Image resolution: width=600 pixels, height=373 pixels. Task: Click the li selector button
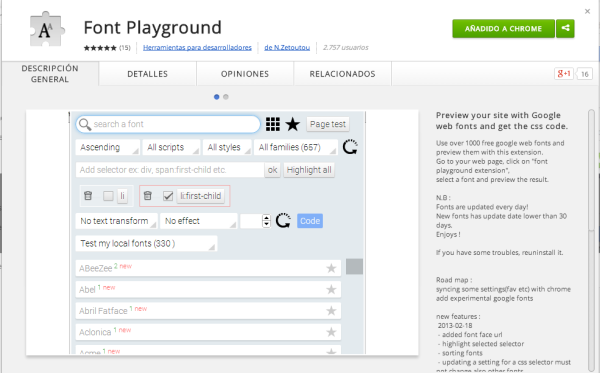[122, 196]
